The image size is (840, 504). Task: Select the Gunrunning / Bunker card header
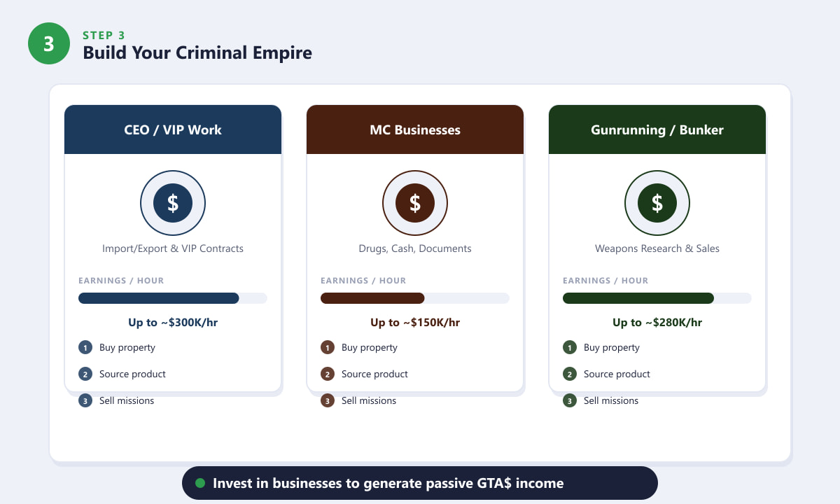coord(657,129)
